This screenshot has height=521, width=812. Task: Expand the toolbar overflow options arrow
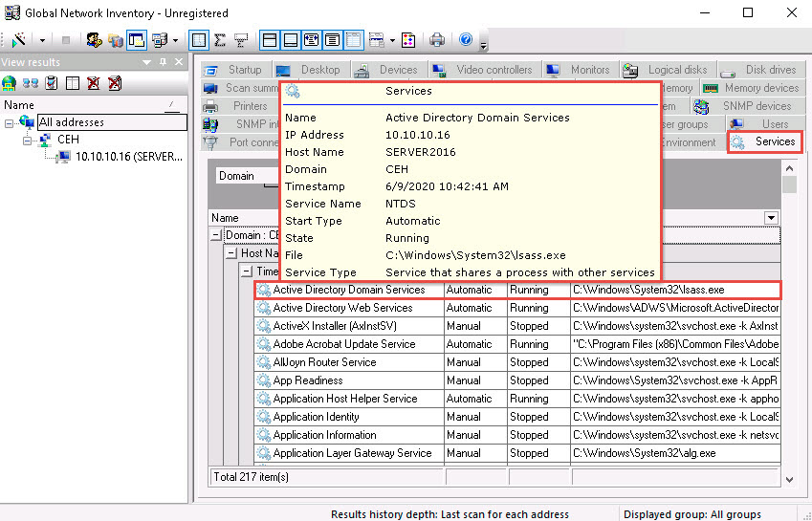click(483, 45)
